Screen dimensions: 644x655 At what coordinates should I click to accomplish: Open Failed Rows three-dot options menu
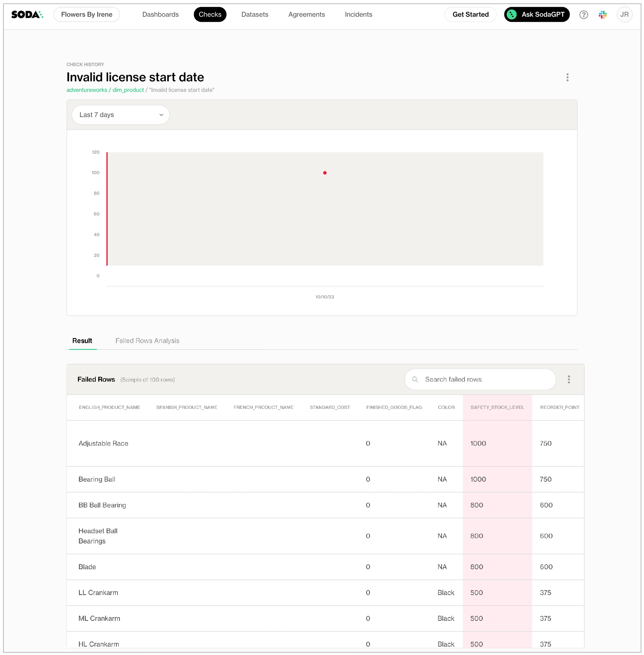point(568,379)
